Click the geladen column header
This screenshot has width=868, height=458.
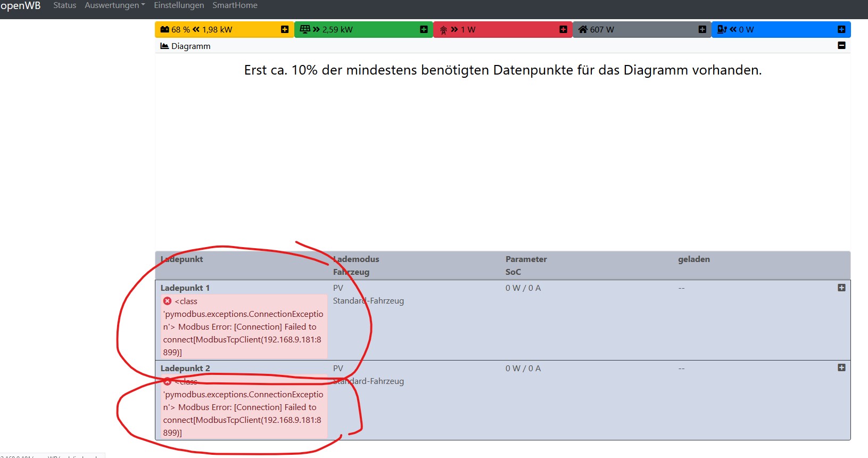point(694,259)
